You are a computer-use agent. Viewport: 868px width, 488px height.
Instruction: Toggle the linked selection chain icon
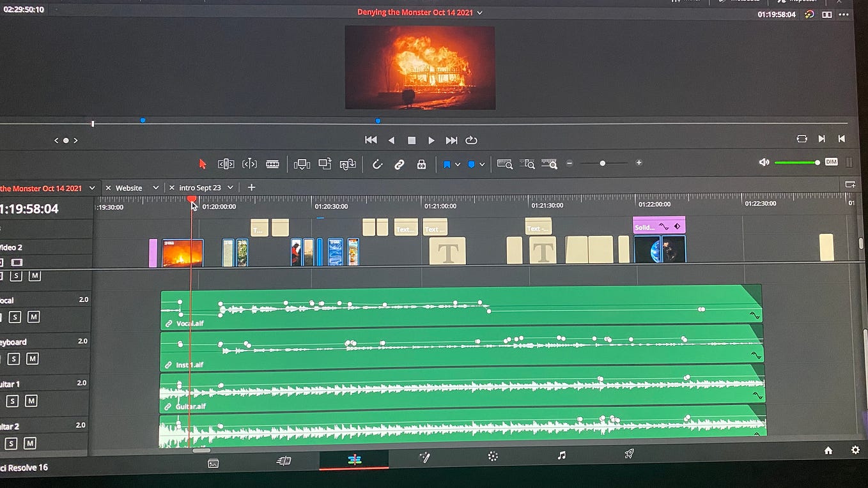399,164
